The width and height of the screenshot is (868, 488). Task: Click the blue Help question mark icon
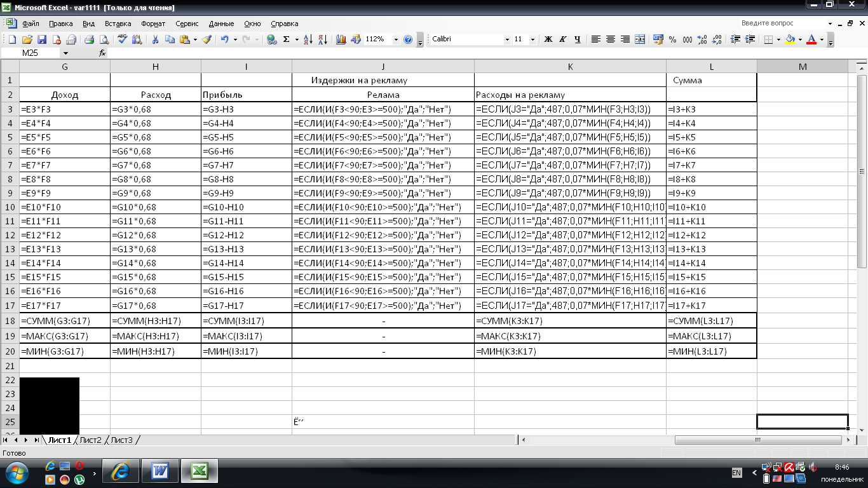pyautogui.click(x=407, y=39)
